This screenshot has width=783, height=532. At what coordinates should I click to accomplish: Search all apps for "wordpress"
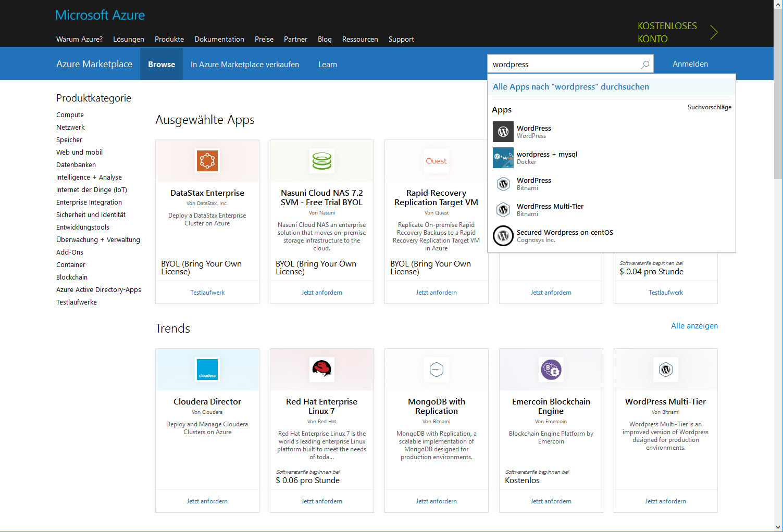[x=571, y=87]
